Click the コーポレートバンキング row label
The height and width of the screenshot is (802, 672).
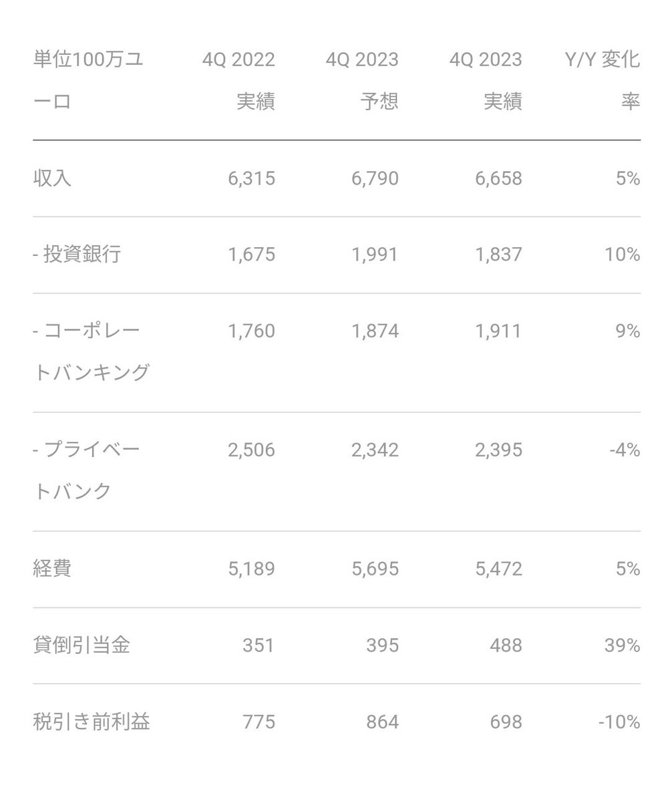click(92, 352)
